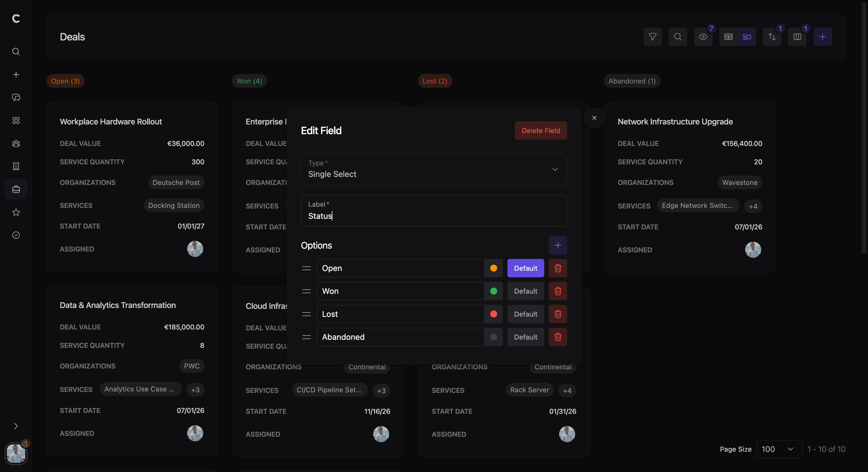The height and width of the screenshot is (472, 868).
Task: Set Won as the default option
Action: (525, 291)
